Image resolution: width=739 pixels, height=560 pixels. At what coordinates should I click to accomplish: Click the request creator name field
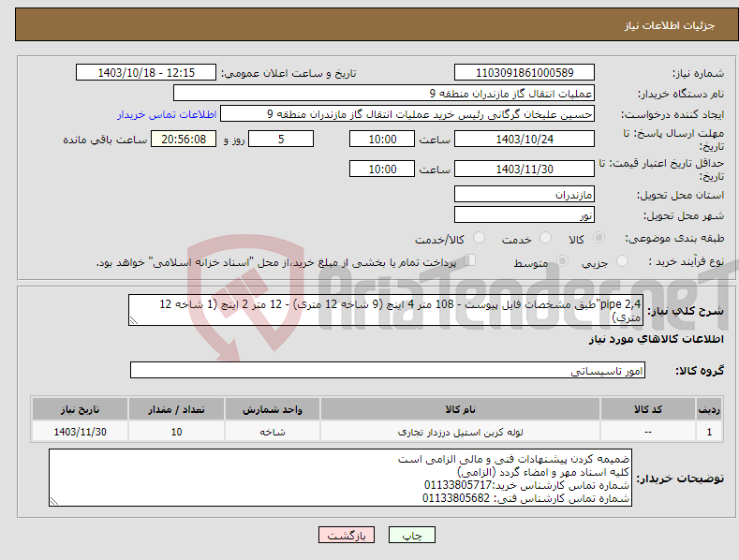407,114
